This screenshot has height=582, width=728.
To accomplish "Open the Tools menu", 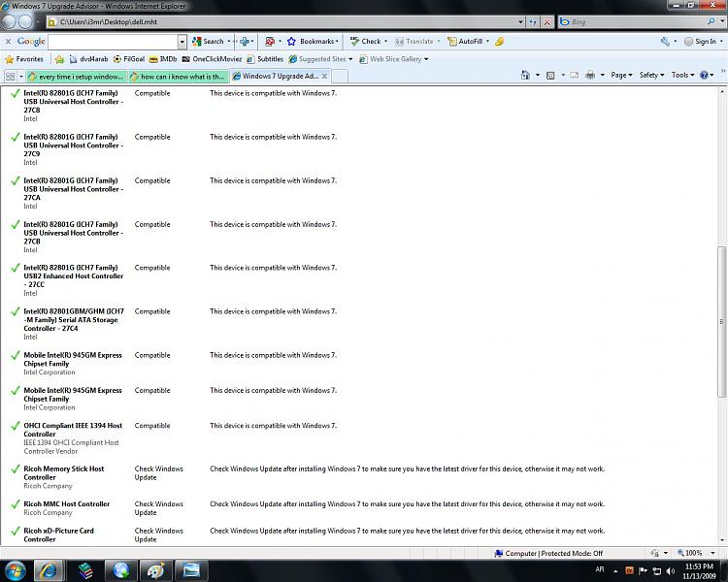I will (682, 75).
